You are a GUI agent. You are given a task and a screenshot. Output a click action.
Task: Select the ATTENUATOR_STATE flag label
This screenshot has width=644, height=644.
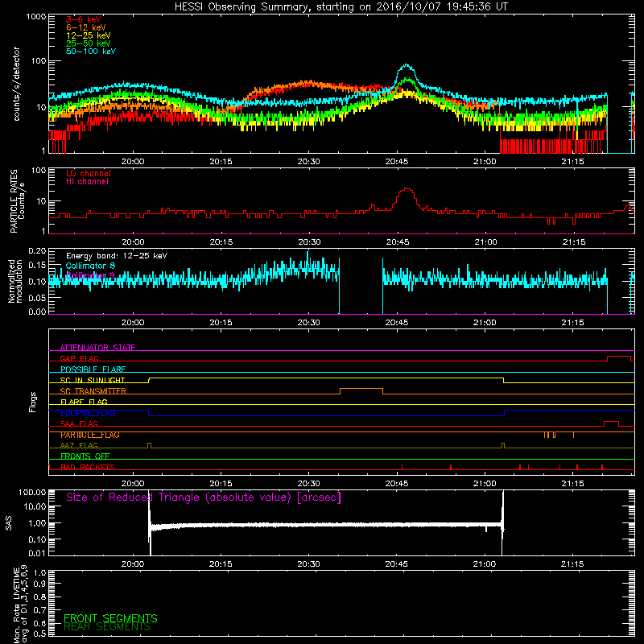[x=97, y=348]
